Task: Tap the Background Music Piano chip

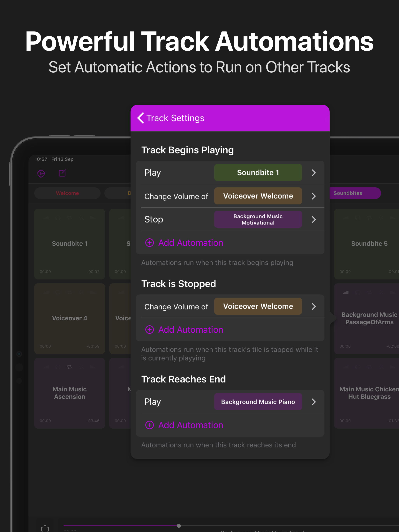Action: (258, 402)
